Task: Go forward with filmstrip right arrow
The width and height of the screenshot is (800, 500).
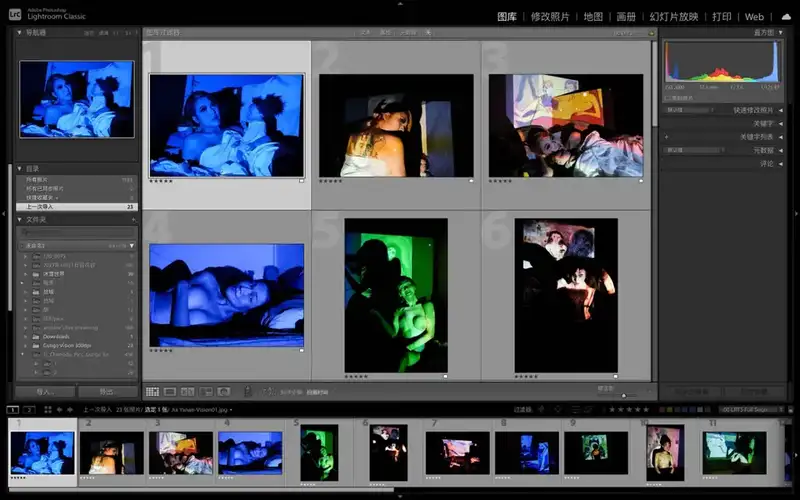Action: [x=70, y=410]
